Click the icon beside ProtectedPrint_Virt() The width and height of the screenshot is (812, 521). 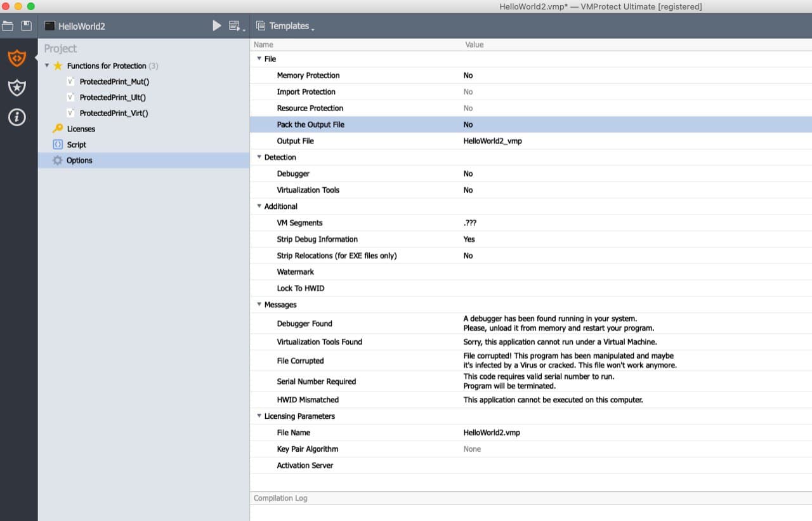coord(70,113)
